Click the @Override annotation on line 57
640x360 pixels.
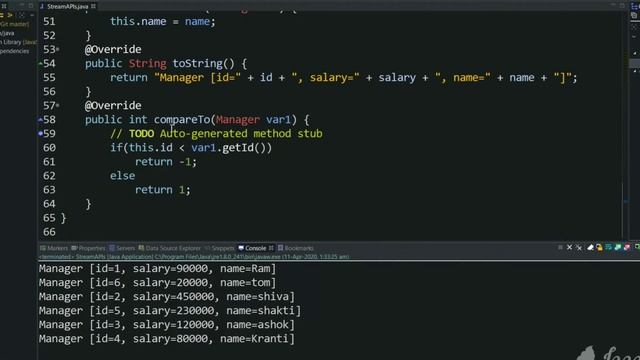pyautogui.click(x=113, y=106)
